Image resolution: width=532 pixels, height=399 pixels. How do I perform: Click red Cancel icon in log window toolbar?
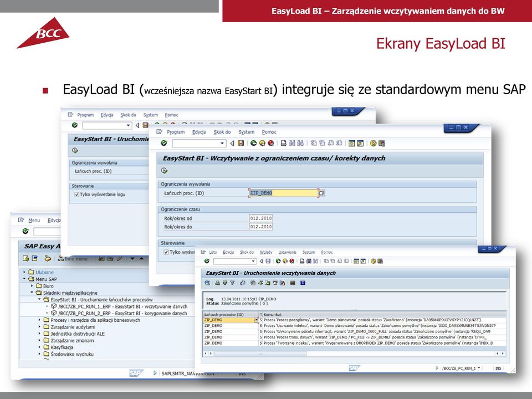click(x=292, y=261)
